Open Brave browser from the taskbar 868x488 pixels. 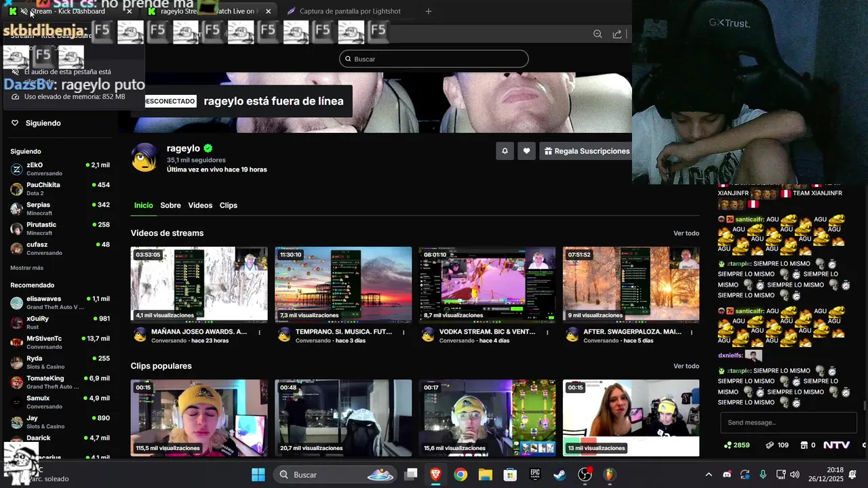click(x=435, y=474)
